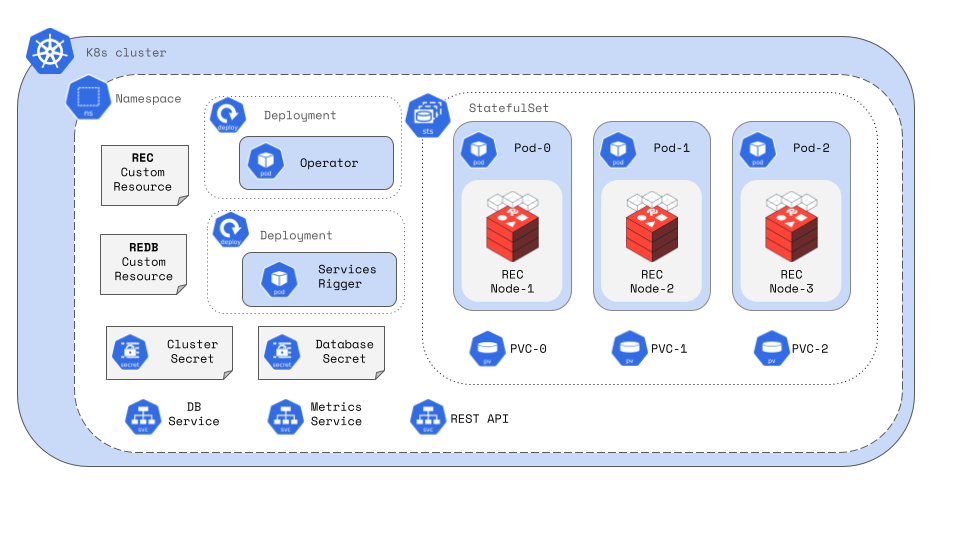The height and width of the screenshot is (540, 960).
Task: Select the REDB Custom Resource note
Action: tap(144, 263)
